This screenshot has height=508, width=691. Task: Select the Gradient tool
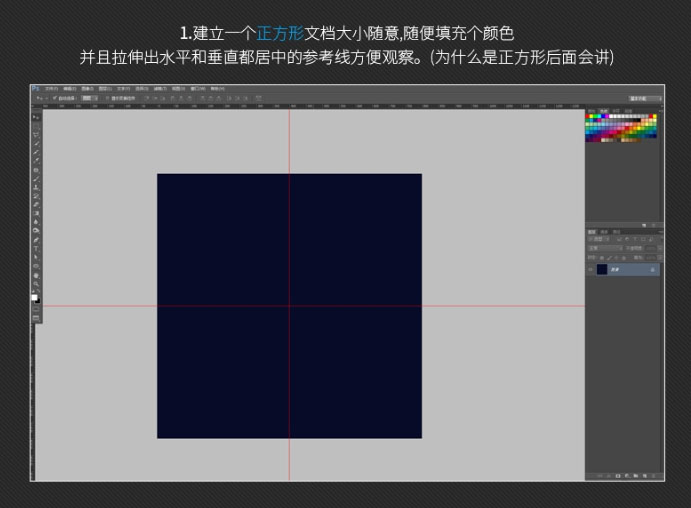tap(36, 213)
